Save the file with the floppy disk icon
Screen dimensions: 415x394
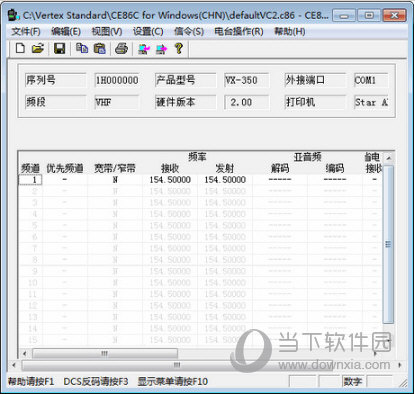coord(59,49)
